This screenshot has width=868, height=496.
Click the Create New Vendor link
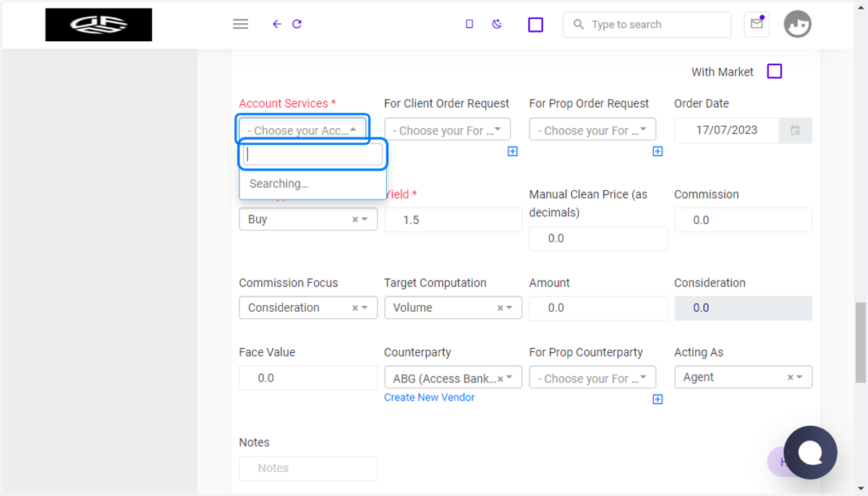[430, 397]
